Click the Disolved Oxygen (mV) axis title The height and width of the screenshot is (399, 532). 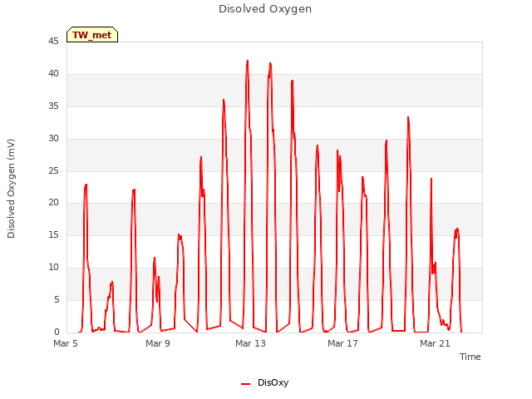point(11,189)
